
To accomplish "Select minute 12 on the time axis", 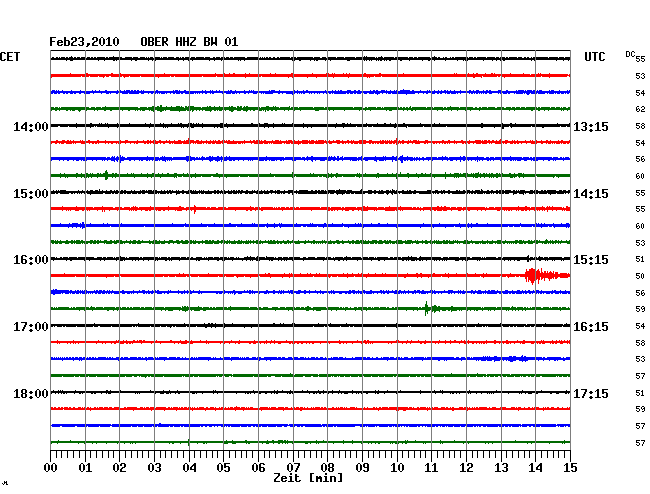I will click(x=466, y=467).
